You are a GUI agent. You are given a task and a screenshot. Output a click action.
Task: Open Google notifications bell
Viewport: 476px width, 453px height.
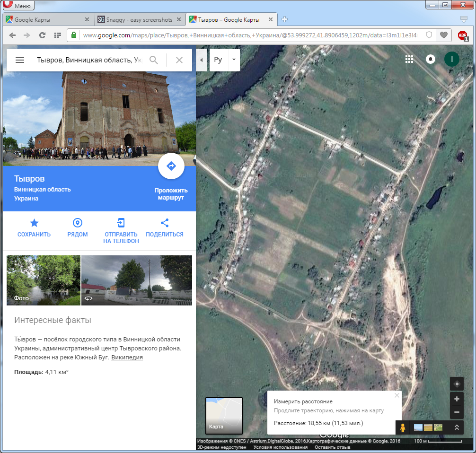pyautogui.click(x=431, y=59)
